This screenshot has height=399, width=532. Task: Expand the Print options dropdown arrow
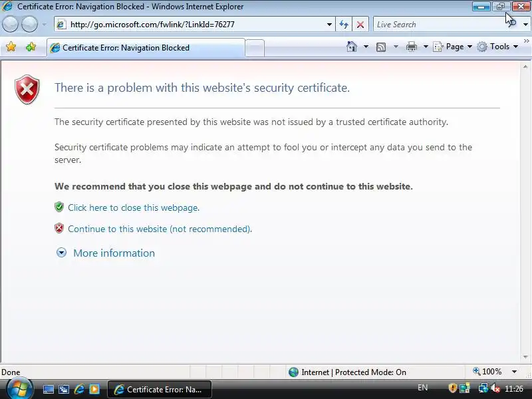[426, 47]
